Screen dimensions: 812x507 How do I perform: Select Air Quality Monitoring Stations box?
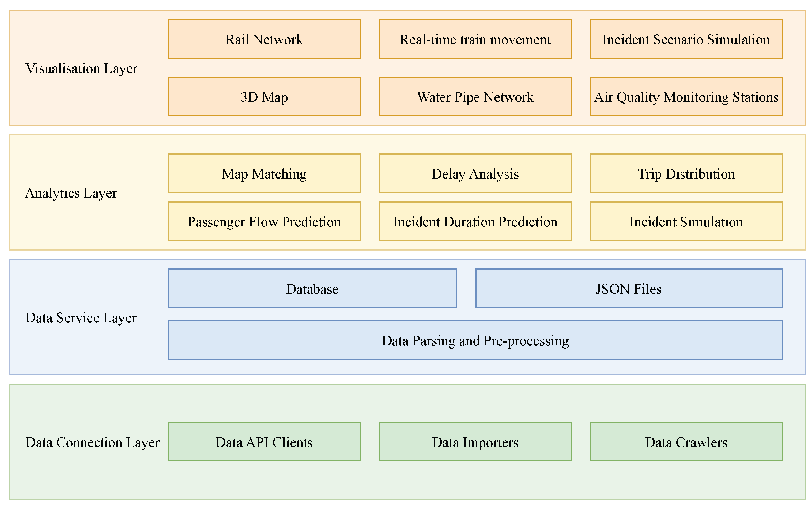point(686,97)
